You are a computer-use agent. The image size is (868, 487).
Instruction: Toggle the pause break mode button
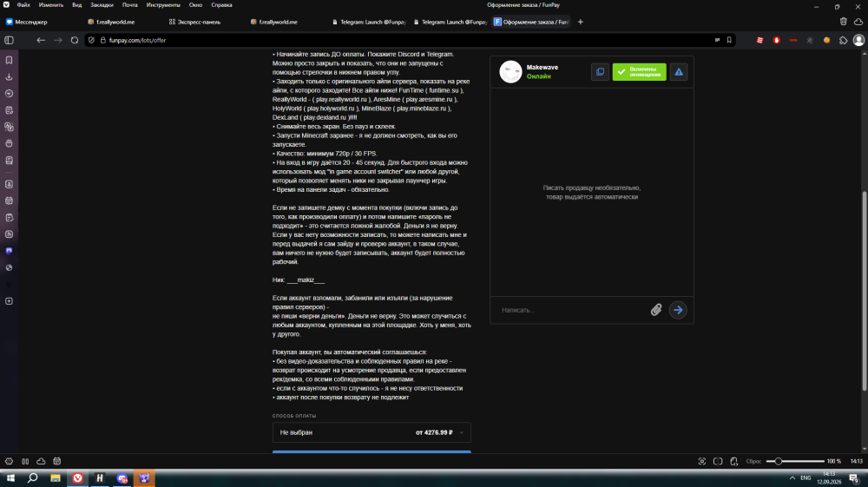(25, 462)
